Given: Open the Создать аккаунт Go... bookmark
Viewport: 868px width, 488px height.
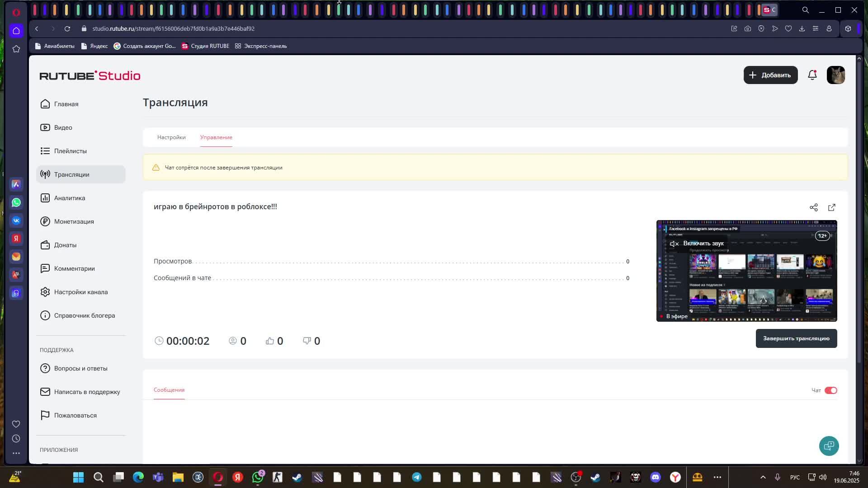Looking at the screenshot, I should point(144,46).
